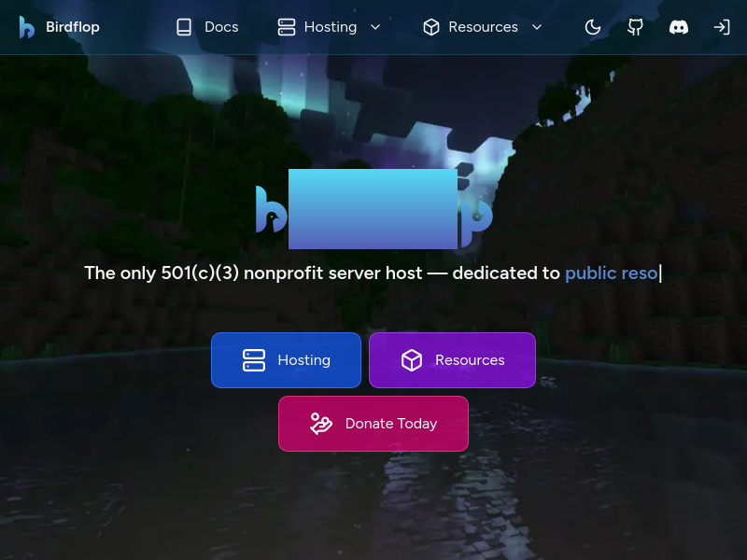
Task: Click the Resources cube icon in the navbar
Action: [x=431, y=27]
